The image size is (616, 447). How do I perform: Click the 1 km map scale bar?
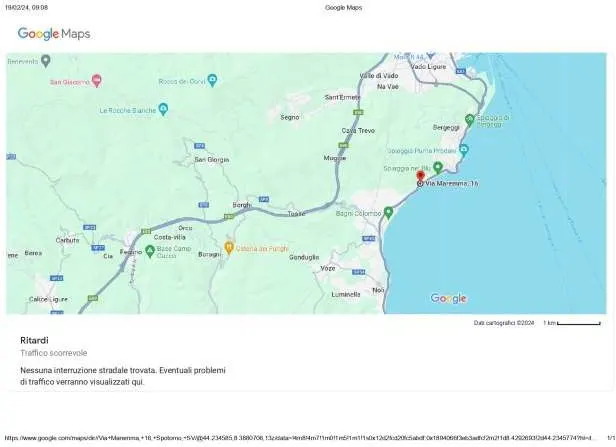tap(579, 323)
